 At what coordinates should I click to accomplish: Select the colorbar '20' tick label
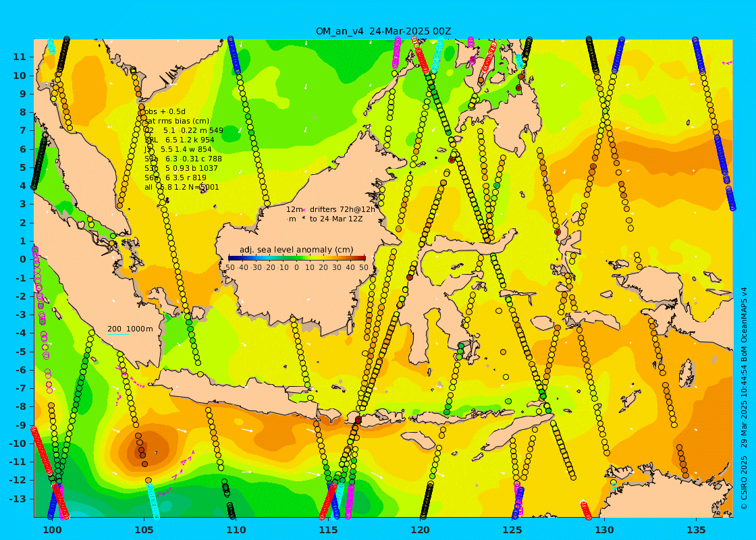coord(323,267)
